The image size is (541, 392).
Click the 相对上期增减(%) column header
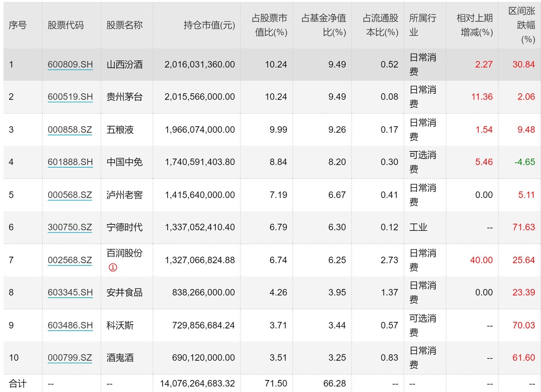tap(475, 25)
